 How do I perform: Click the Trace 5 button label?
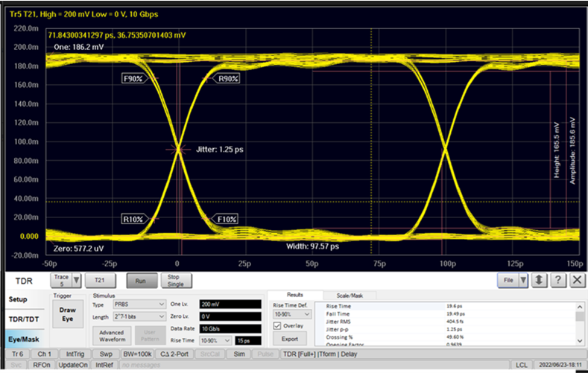[61, 280]
